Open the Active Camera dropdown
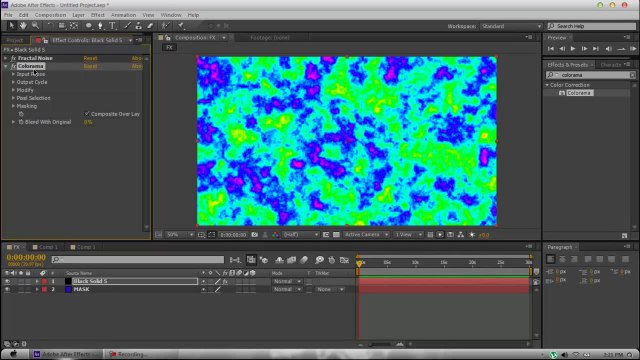Viewport: 640px width, 360px height. (x=366, y=235)
